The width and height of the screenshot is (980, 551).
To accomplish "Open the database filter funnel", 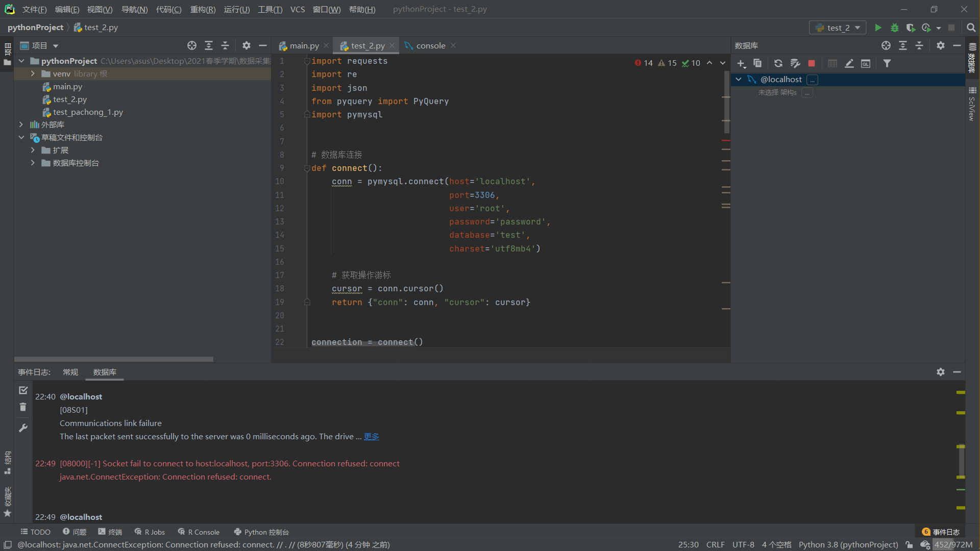I will tap(887, 63).
